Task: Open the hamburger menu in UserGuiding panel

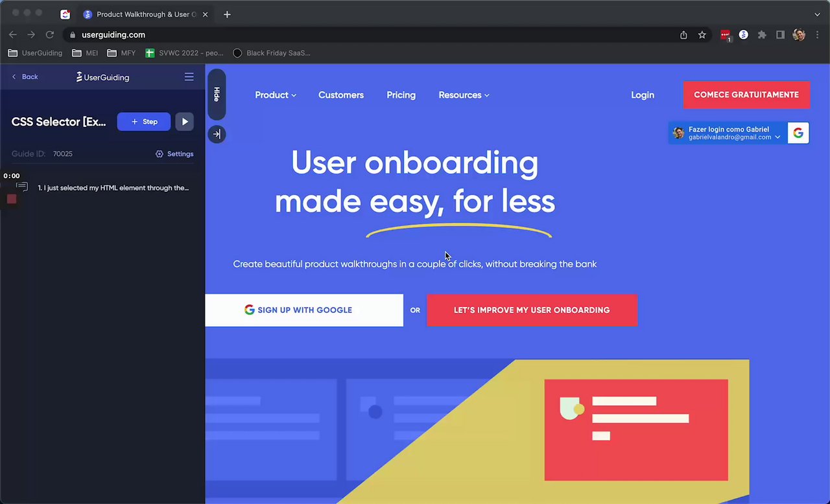Action: (189, 76)
